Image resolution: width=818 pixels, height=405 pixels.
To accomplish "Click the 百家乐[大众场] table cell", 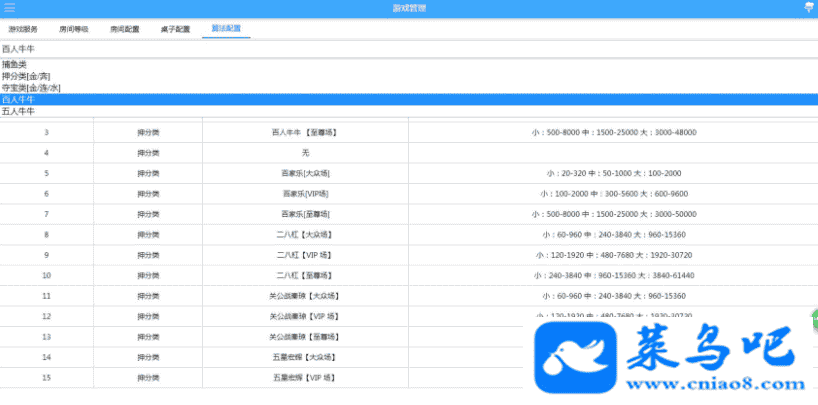I will pyautogui.click(x=305, y=173).
